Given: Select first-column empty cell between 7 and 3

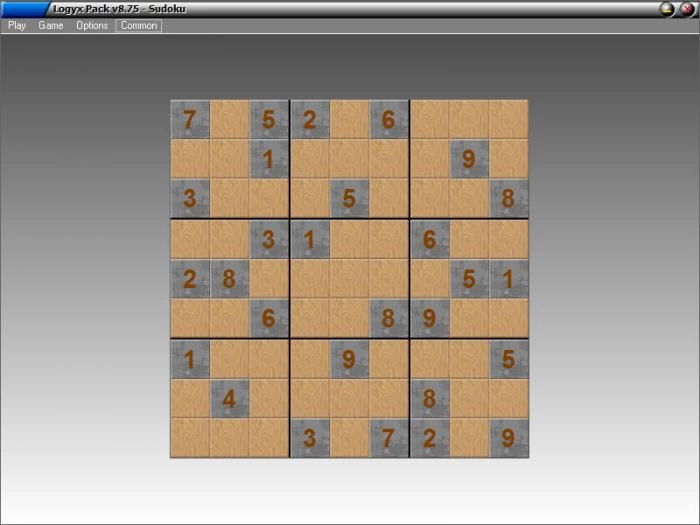Looking at the screenshot, I should tap(190, 158).
